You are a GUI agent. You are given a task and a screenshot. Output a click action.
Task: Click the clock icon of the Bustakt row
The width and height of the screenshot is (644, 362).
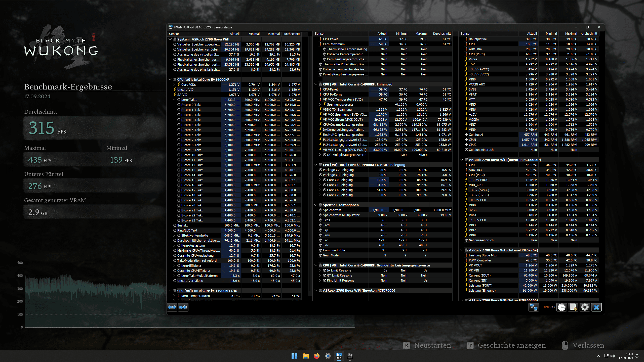pos(175,225)
